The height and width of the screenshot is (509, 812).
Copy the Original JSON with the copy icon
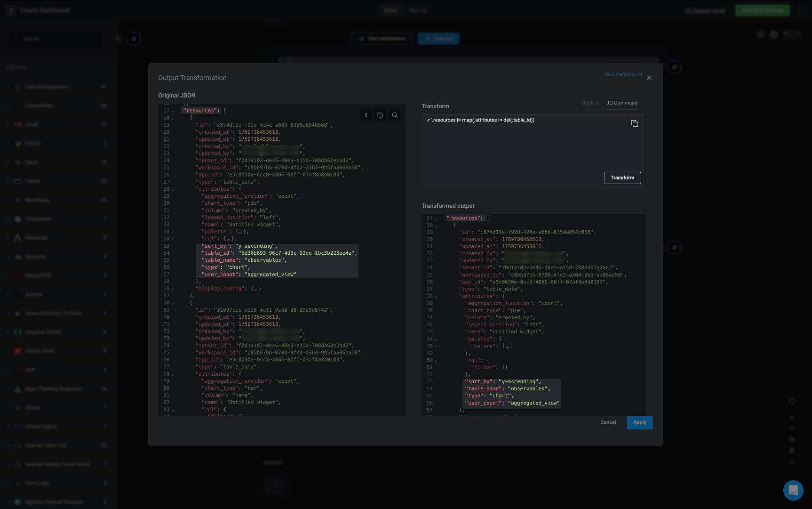(x=380, y=115)
